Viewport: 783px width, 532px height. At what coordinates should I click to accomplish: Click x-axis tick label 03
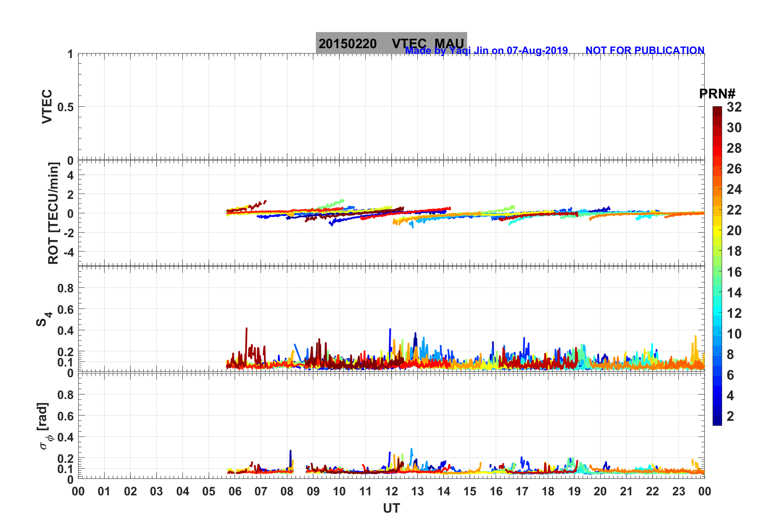[x=156, y=491]
